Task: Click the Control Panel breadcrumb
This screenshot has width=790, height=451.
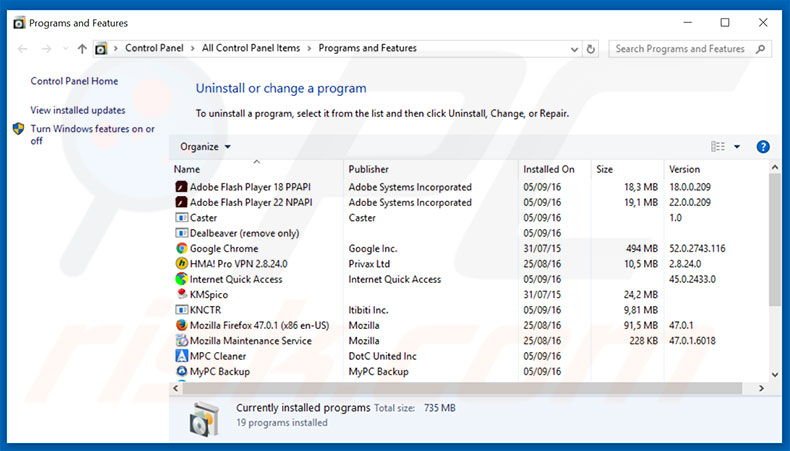Action: [154, 48]
